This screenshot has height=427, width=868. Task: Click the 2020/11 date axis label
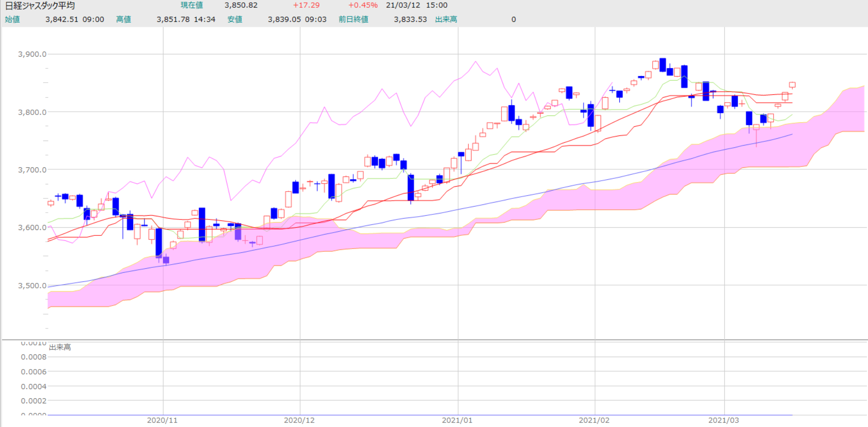click(x=162, y=420)
